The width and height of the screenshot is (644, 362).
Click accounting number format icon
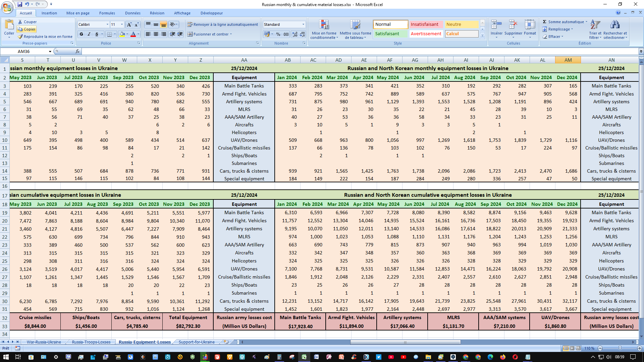pos(267,34)
